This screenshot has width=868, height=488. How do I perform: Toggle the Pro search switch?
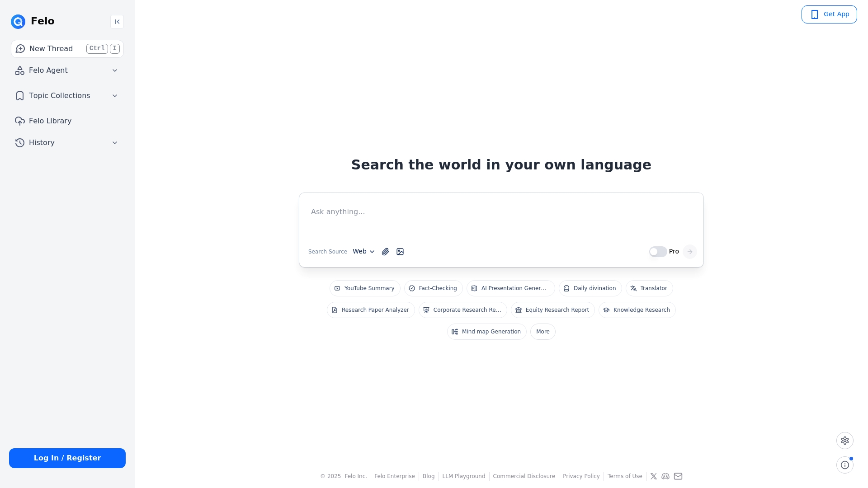coord(658,252)
